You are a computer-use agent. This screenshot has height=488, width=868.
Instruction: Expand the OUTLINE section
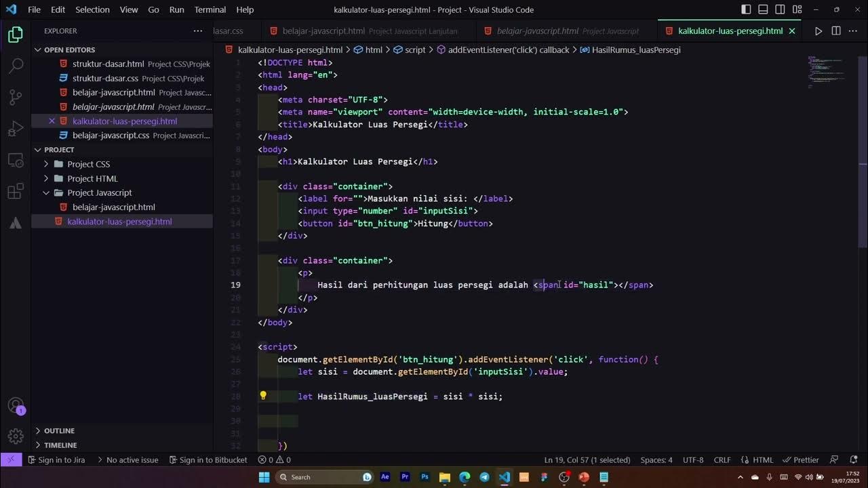point(123,430)
